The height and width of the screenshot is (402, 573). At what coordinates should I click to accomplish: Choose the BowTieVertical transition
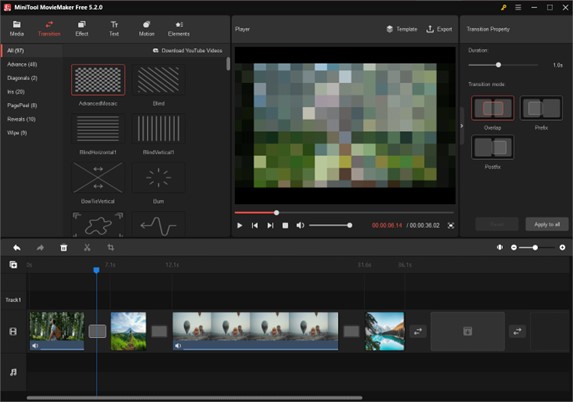98,178
